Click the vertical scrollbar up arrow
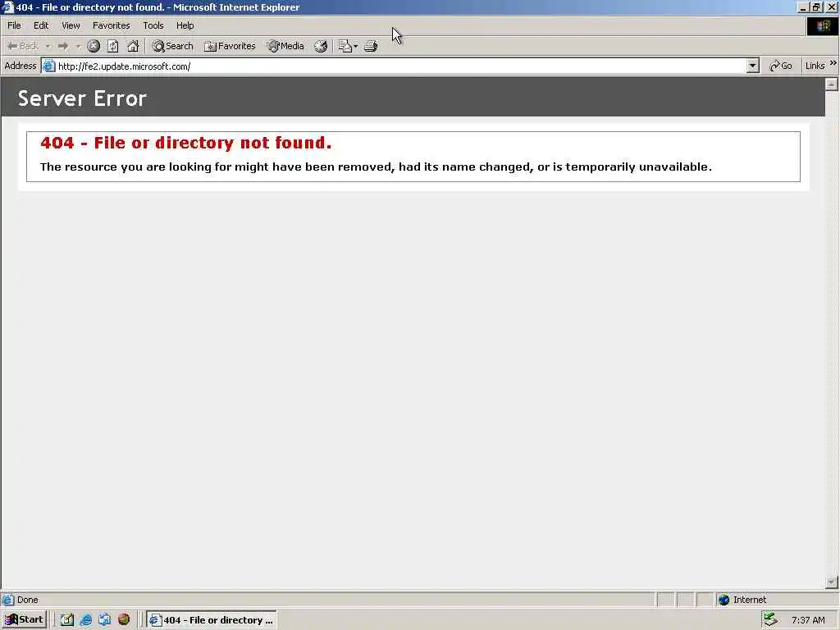Image resolution: width=840 pixels, height=630 pixels. [x=832, y=84]
